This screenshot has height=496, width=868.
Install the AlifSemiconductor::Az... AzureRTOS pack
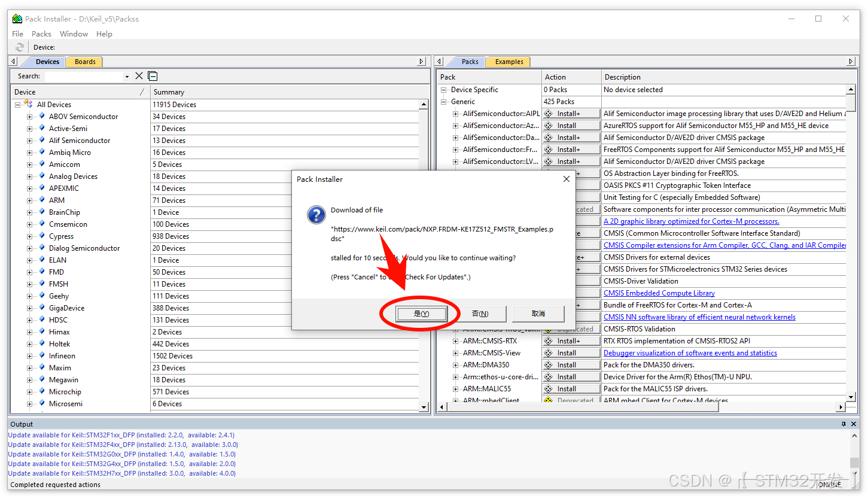click(571, 126)
